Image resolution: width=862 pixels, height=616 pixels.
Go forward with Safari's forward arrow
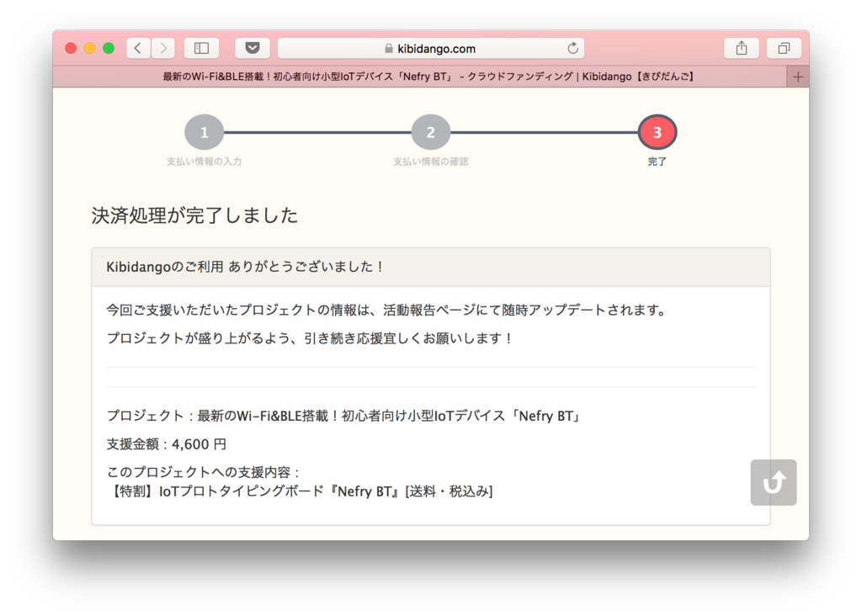click(163, 48)
